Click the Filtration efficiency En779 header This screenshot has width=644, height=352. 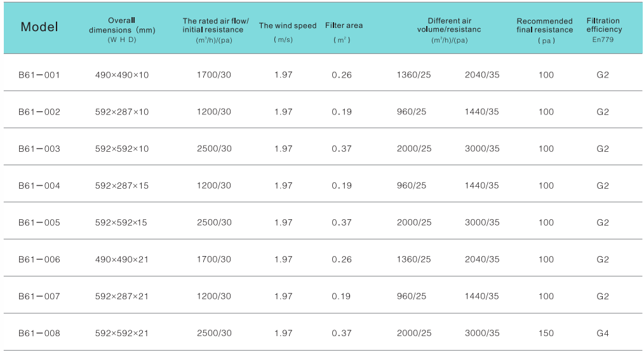click(603, 25)
